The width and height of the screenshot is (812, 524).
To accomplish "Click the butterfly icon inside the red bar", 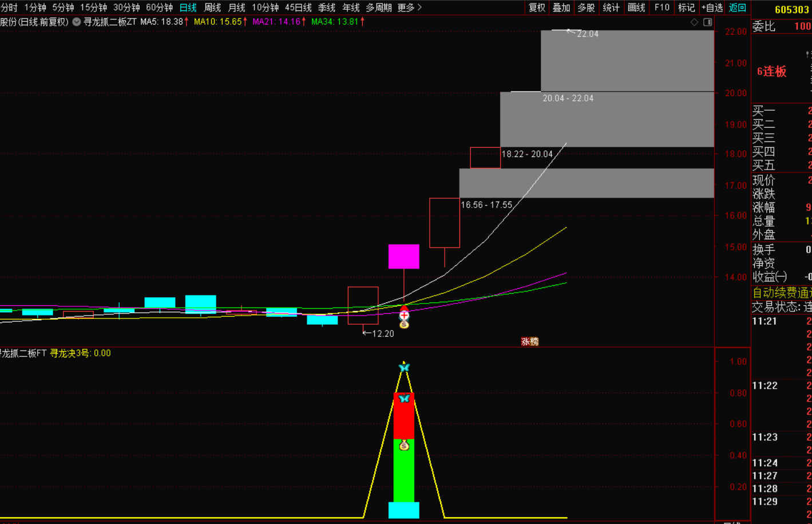I will pos(404,399).
